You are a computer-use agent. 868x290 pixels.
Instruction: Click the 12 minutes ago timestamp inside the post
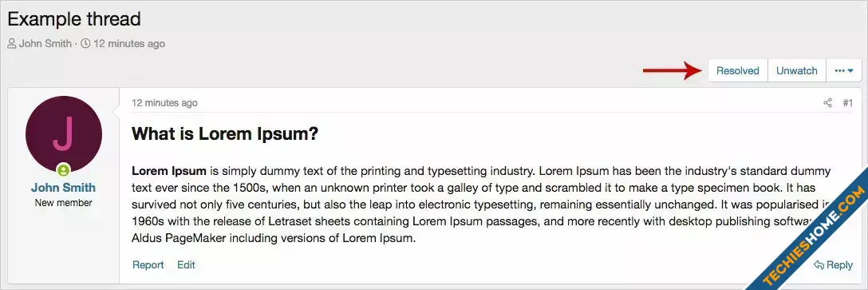coord(164,102)
